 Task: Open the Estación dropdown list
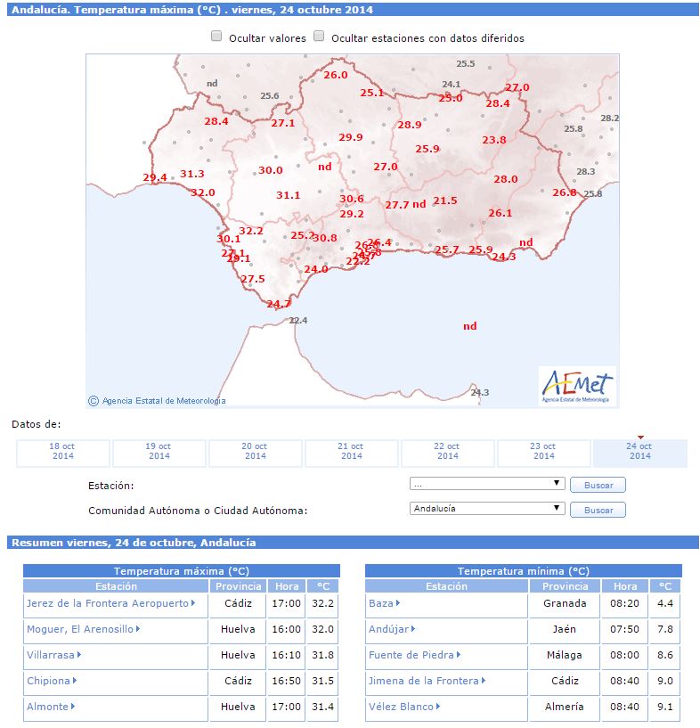pyautogui.click(x=487, y=484)
